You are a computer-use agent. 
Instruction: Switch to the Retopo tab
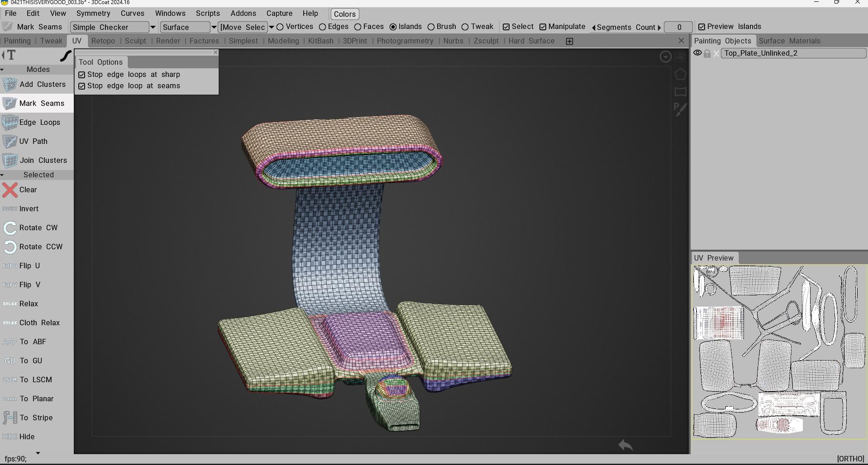pos(103,41)
